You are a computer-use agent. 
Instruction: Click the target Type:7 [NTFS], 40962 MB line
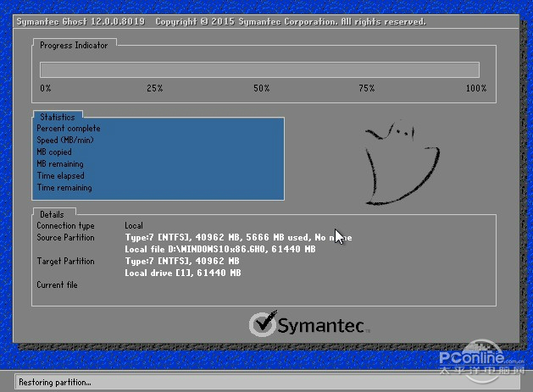coord(182,262)
